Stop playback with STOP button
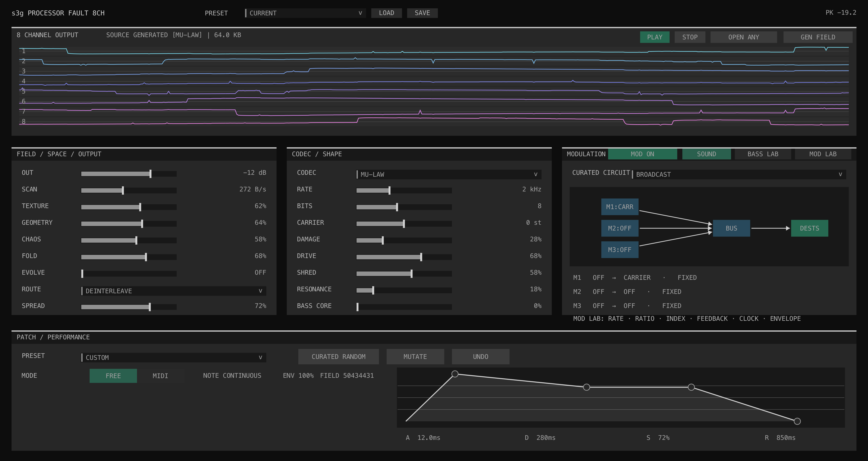Viewport: 868px width, 461px height. click(x=690, y=37)
